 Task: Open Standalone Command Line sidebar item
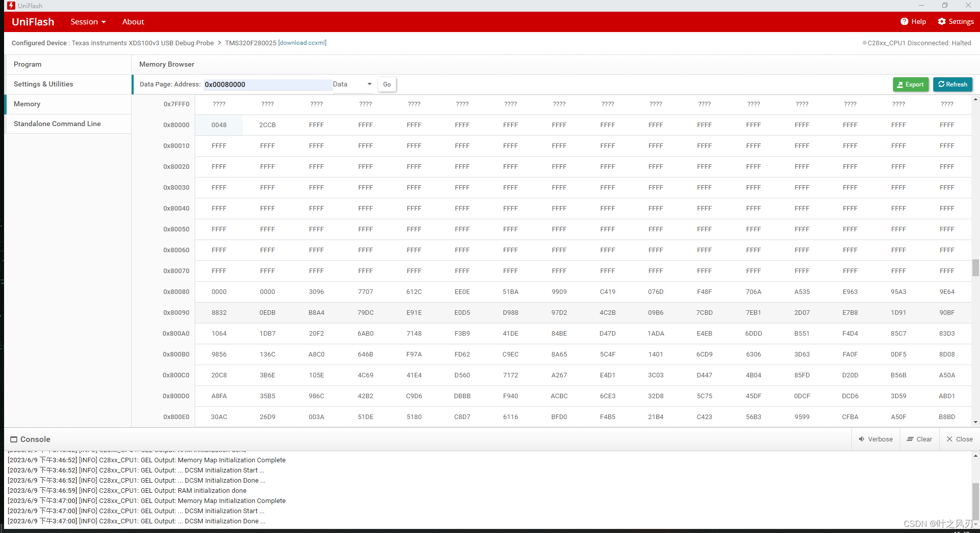coord(68,124)
